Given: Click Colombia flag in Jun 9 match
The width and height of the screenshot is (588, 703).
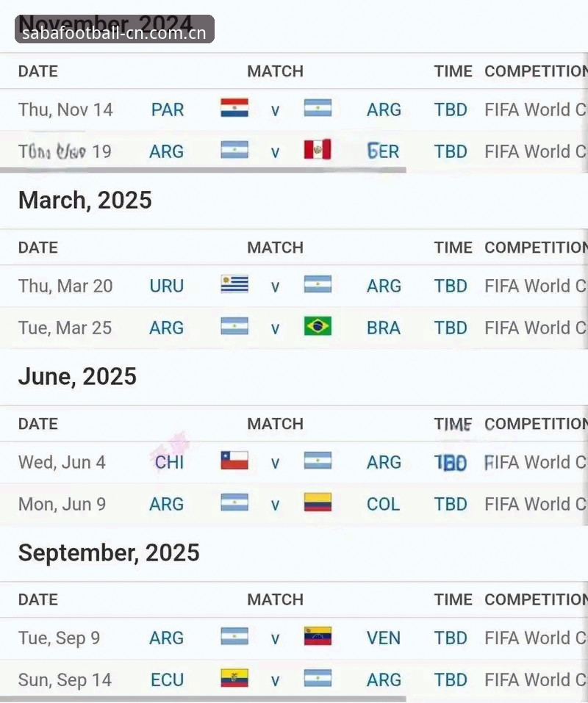Looking at the screenshot, I should (318, 502).
